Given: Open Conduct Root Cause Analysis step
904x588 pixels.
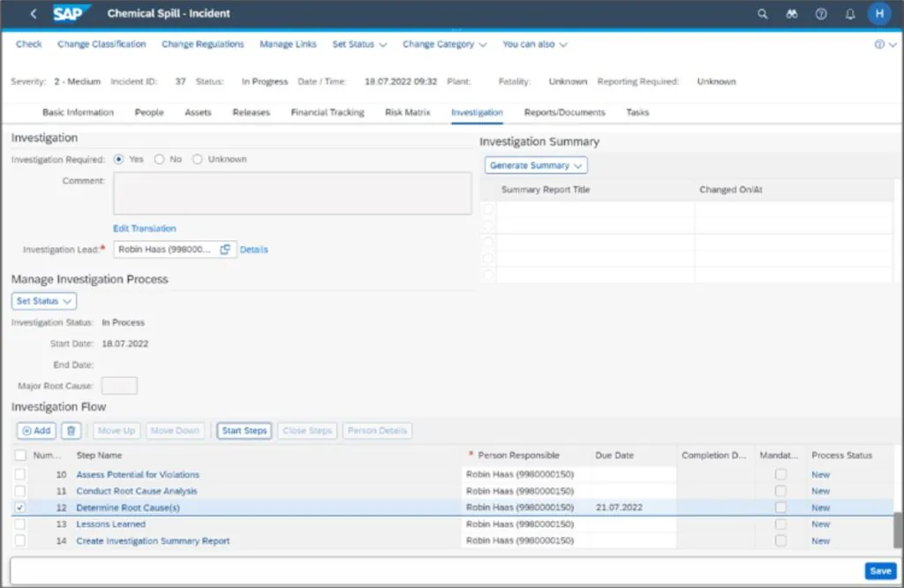Looking at the screenshot, I should tap(137, 491).
